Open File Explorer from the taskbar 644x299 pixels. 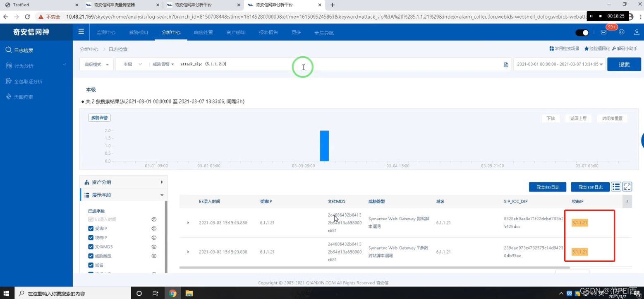point(189,293)
